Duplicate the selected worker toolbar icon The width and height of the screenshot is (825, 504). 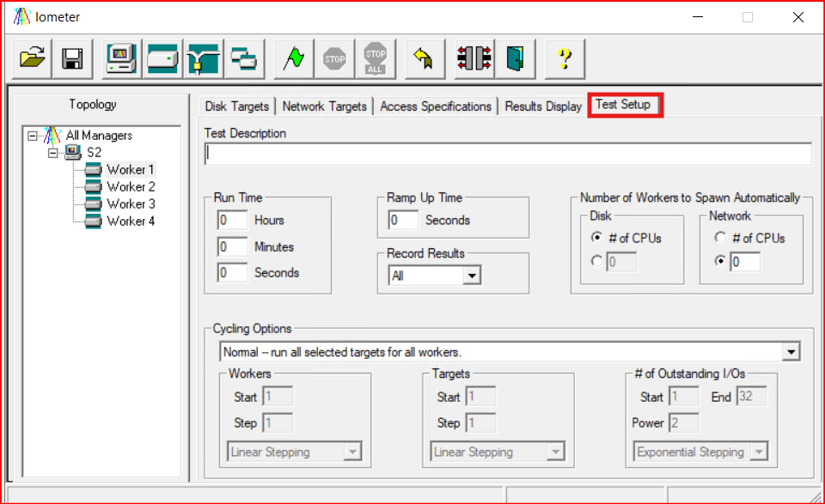(244, 58)
